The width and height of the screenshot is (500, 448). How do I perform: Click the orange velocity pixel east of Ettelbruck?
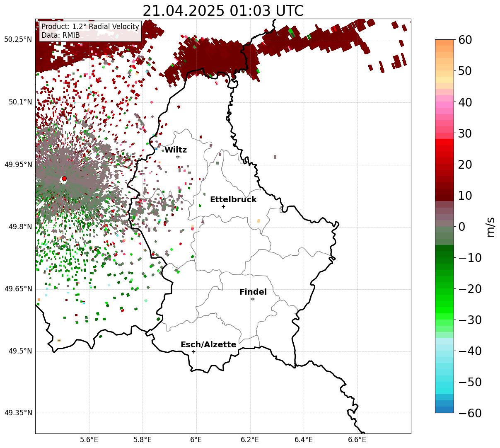tap(258, 221)
